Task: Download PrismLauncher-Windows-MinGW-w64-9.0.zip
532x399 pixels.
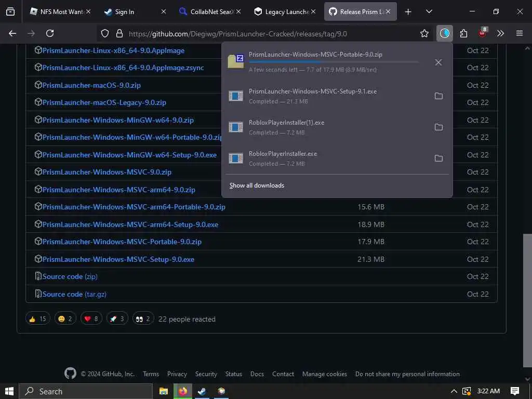Action: pyautogui.click(x=118, y=120)
